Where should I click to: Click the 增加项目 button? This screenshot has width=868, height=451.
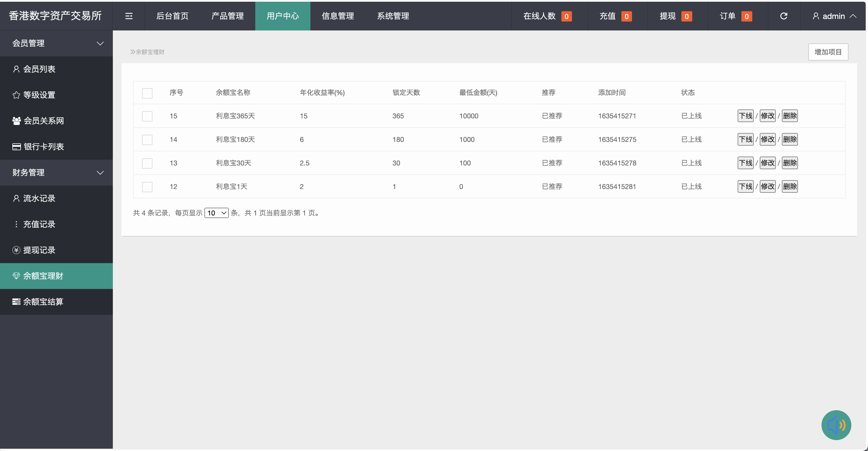[x=828, y=52]
